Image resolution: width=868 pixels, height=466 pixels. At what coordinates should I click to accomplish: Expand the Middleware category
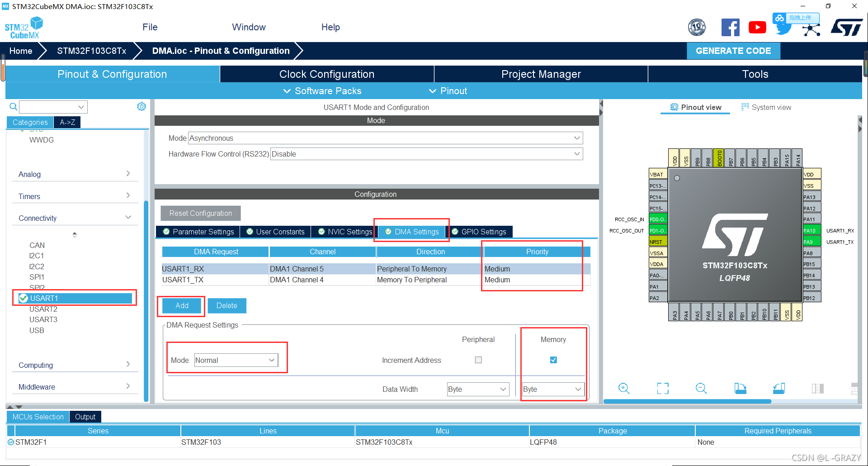coord(75,387)
